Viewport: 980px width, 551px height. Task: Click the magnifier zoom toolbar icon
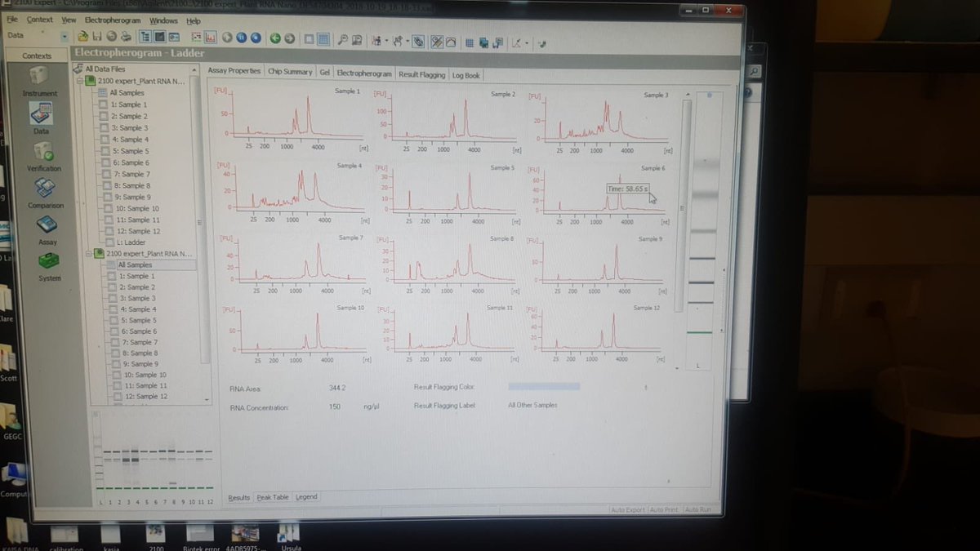coord(342,38)
